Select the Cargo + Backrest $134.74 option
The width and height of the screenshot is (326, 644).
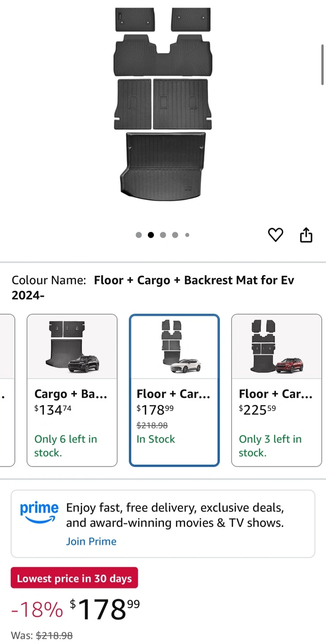[x=72, y=390]
